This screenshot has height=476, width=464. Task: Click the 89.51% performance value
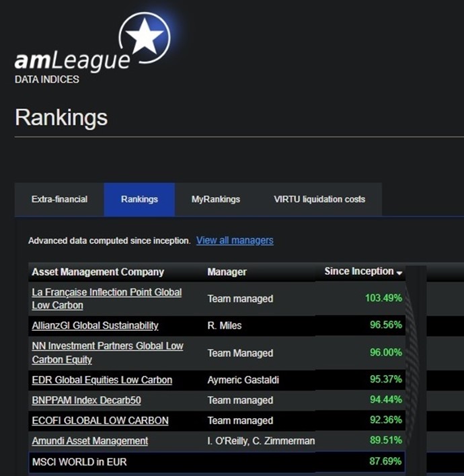coord(386,440)
